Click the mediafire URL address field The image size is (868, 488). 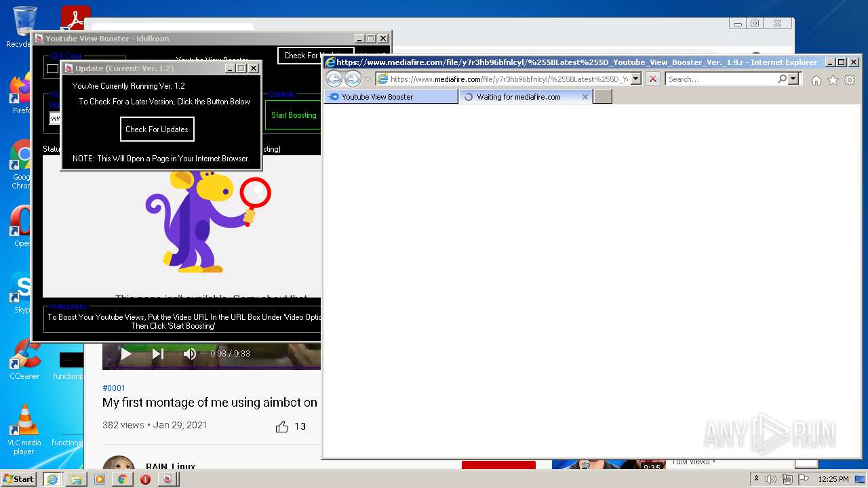coord(509,79)
